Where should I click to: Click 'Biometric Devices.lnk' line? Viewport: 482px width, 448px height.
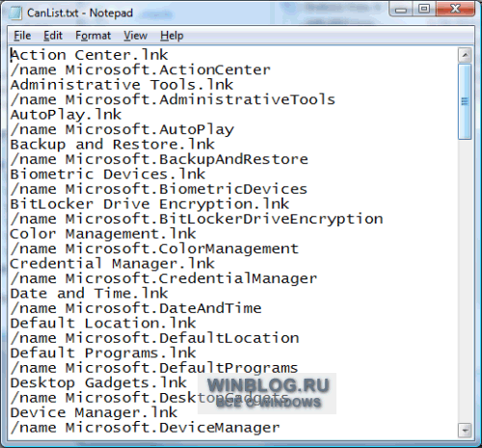108,174
